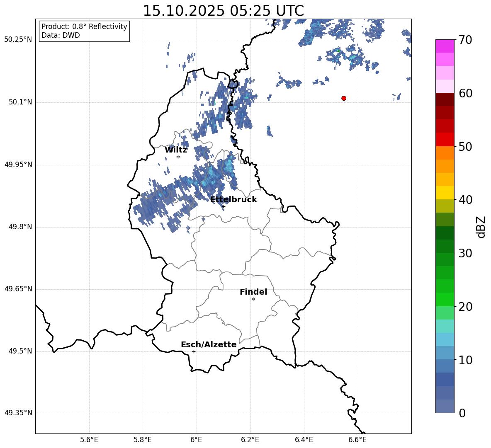The image size is (491, 448).
Task: Click the 6.2°E longitude label
Action: (x=250, y=440)
